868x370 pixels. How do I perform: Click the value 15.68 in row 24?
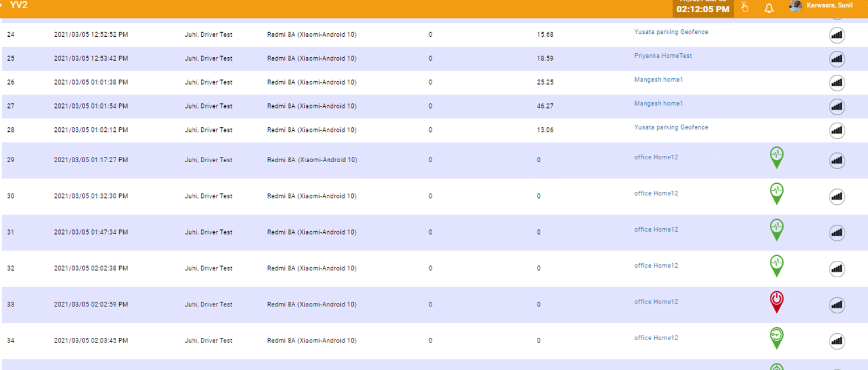click(x=545, y=35)
